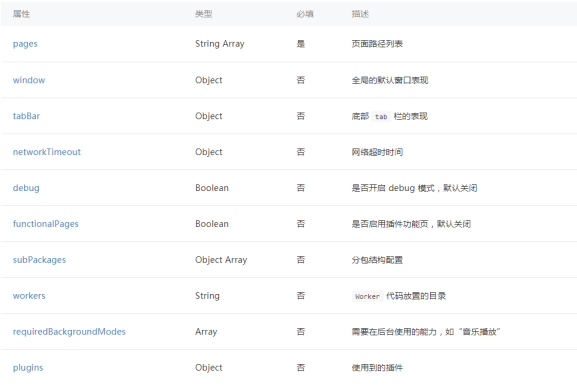This screenshot has width=577, height=385.
Task: Click the 'Worker' code tag in workers description
Action: pos(367,296)
